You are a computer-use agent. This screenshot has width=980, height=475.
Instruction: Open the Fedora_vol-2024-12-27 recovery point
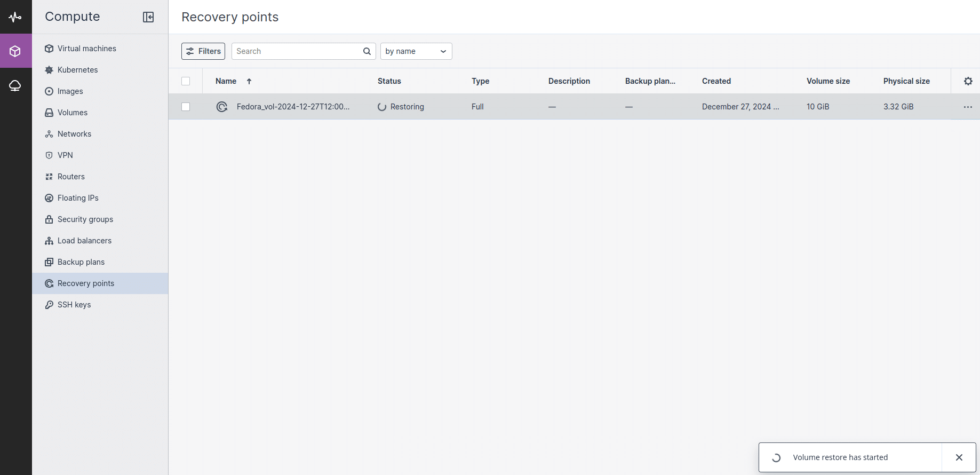(x=293, y=107)
